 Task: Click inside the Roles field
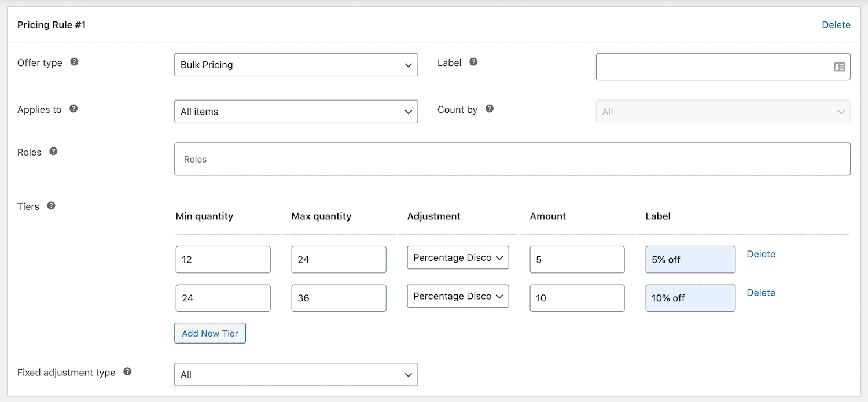coord(512,158)
